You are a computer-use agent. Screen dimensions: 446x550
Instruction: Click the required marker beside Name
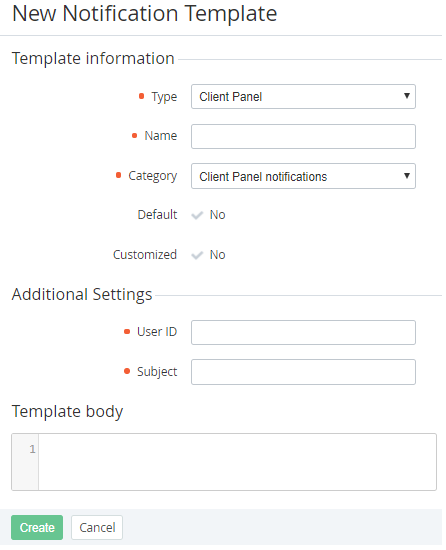tap(134, 136)
